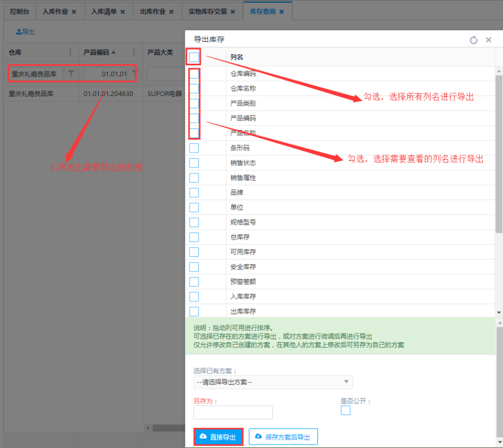Open the 请选择导出方案 dropdown
503x448 pixels.
point(273,383)
